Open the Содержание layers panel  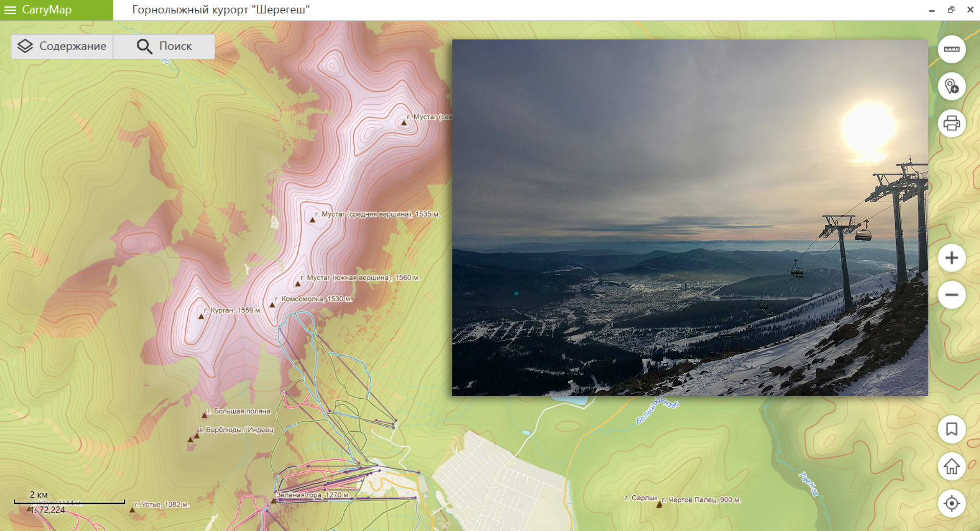[62, 46]
